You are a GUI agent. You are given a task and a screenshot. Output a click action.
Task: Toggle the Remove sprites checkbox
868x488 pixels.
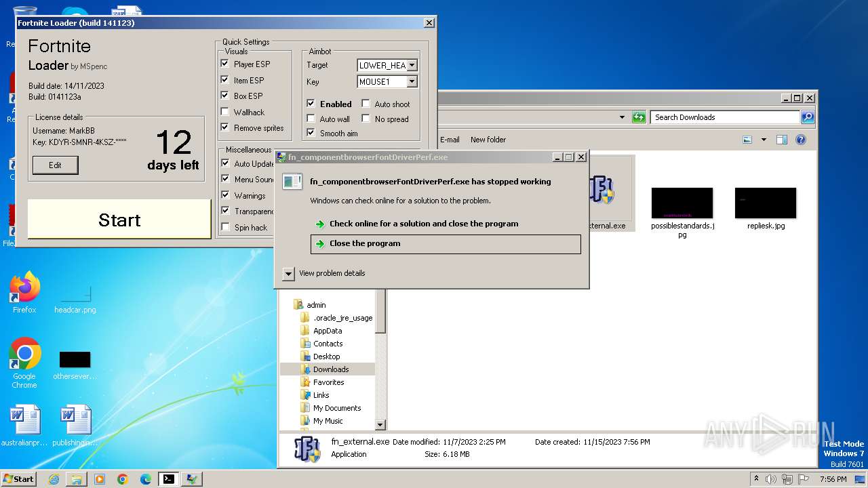[x=225, y=127]
